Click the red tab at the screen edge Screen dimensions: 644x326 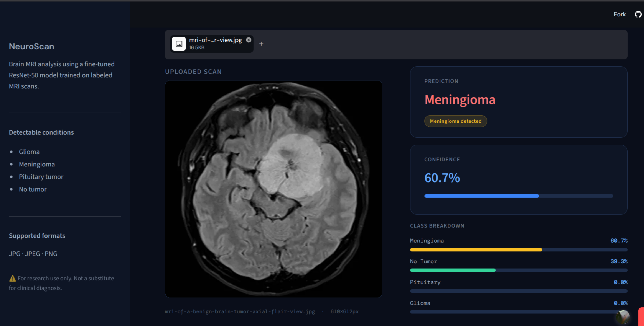[641, 316]
